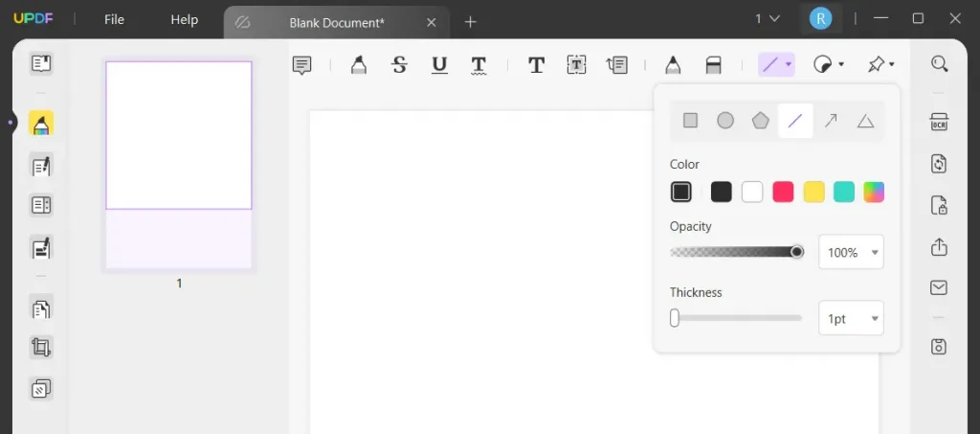The width and height of the screenshot is (980, 434).
Task: Open the Crop Pages sidebar icon
Action: pyautogui.click(x=41, y=347)
